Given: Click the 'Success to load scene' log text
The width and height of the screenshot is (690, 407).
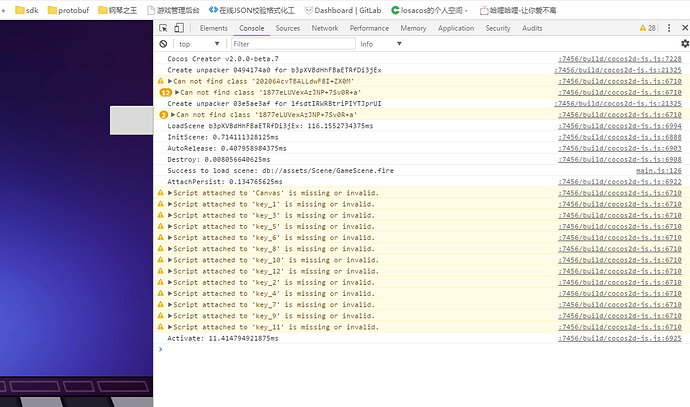Looking at the screenshot, I should coord(280,170).
